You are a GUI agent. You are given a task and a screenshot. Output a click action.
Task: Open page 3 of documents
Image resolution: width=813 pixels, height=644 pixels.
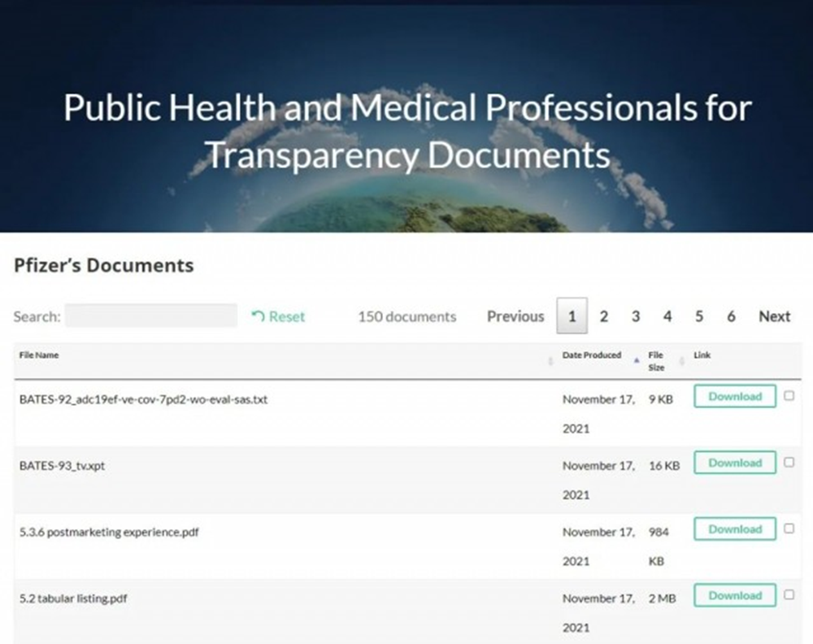[636, 316]
